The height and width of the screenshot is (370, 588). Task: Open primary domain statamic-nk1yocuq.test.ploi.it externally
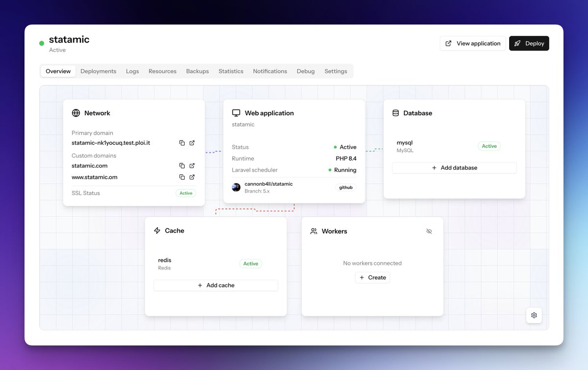click(x=192, y=143)
